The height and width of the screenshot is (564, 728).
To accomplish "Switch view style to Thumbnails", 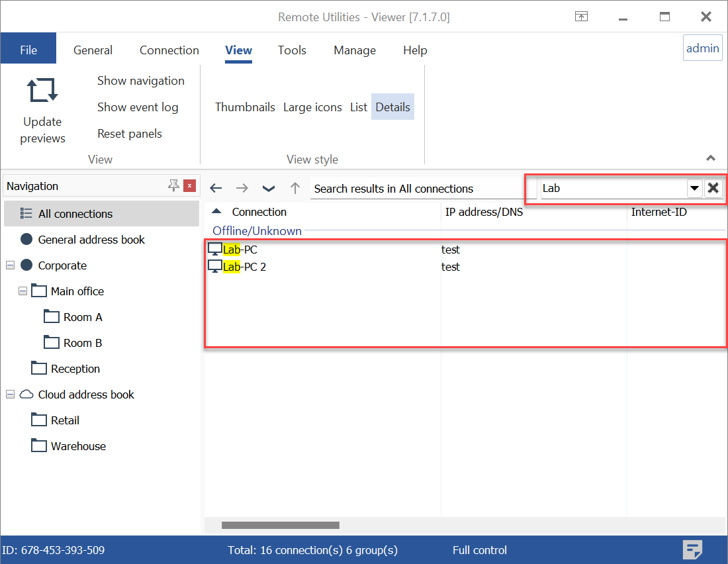I will (245, 107).
